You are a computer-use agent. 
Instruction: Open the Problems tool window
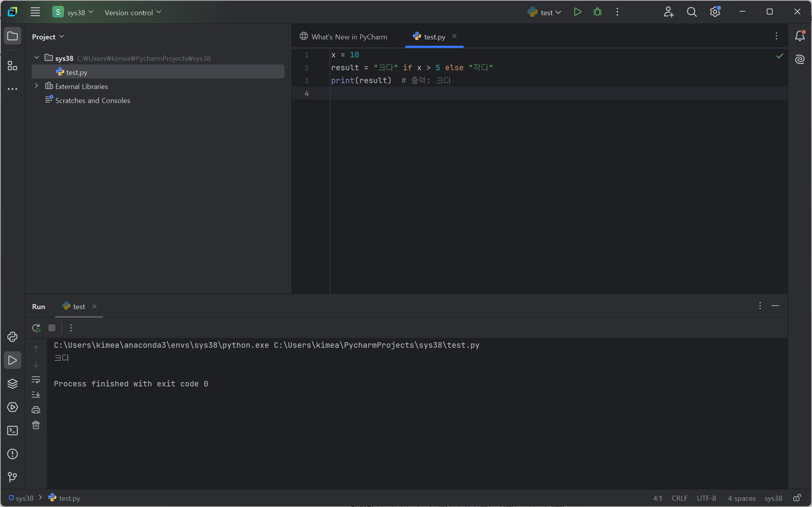pos(12,454)
